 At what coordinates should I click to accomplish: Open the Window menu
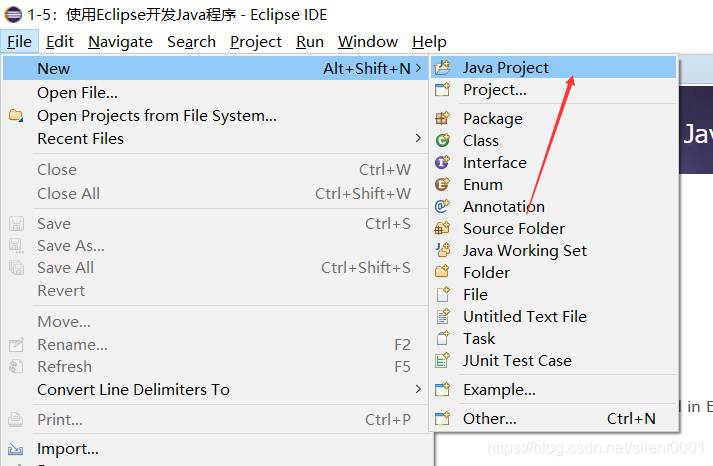[368, 42]
